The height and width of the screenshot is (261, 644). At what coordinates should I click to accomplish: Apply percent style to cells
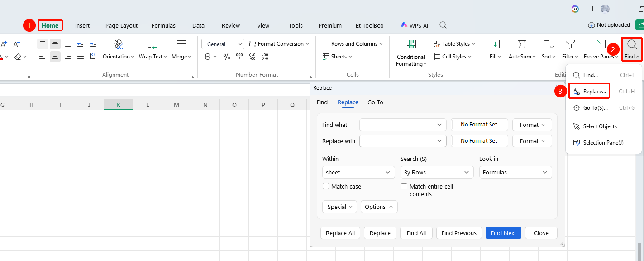coord(227,57)
